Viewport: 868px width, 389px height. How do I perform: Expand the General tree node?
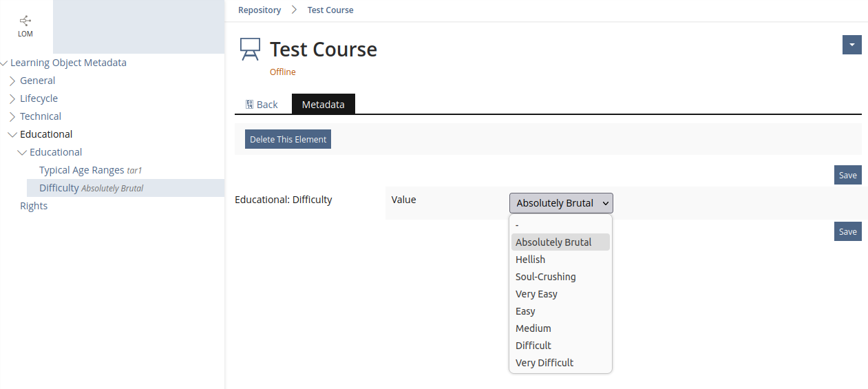tap(12, 81)
